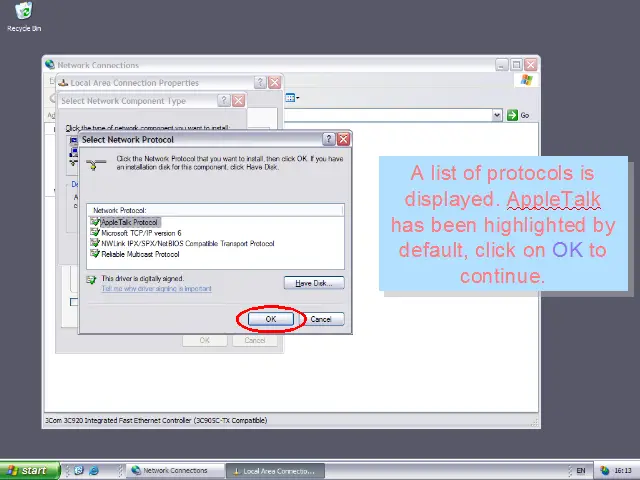Click the clock showing 16:13
The width and height of the screenshot is (640, 480).
[x=622, y=471]
